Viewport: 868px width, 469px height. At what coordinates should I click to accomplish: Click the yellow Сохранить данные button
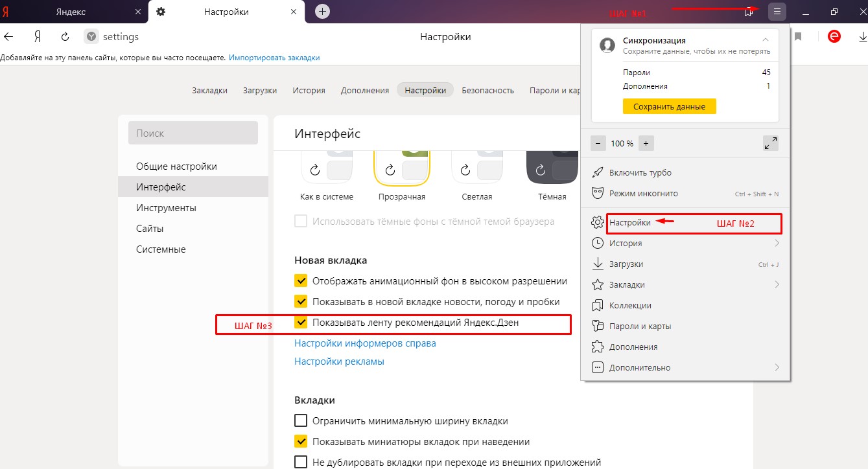pos(669,107)
